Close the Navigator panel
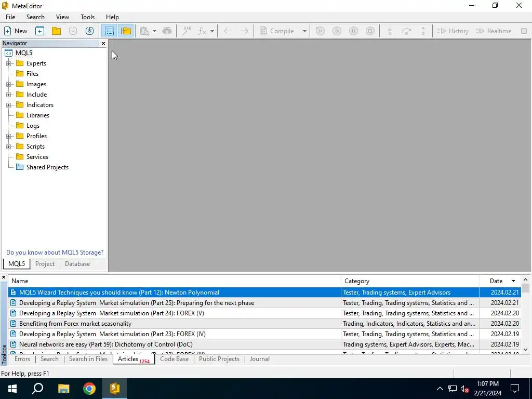The width and height of the screenshot is (532, 399). tap(103, 44)
